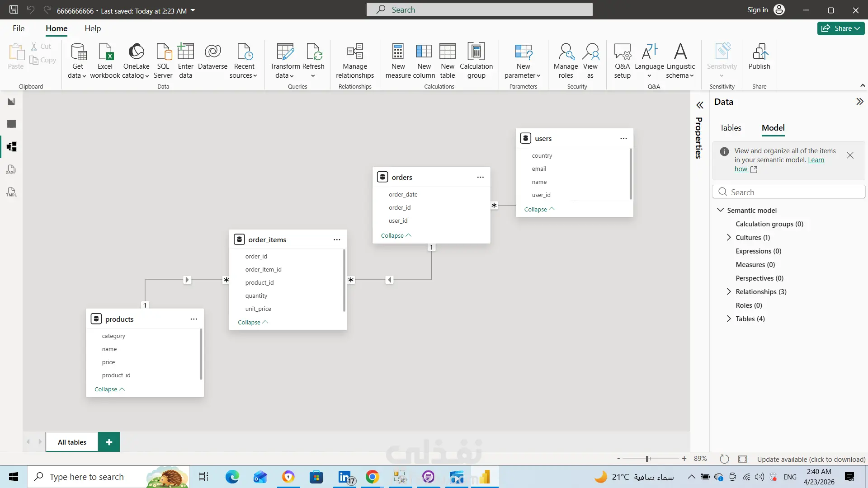Open Enter data dialog
The height and width of the screenshot is (488, 868).
tap(185, 61)
